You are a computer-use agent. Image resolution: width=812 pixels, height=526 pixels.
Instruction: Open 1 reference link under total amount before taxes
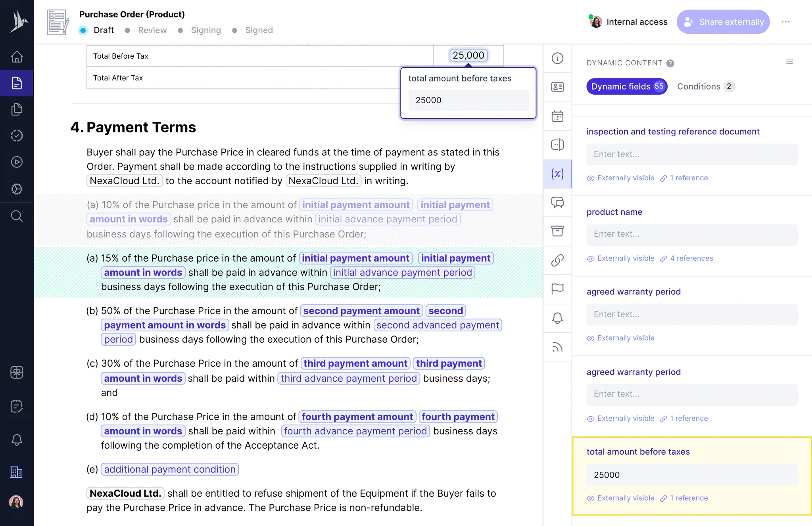684,498
